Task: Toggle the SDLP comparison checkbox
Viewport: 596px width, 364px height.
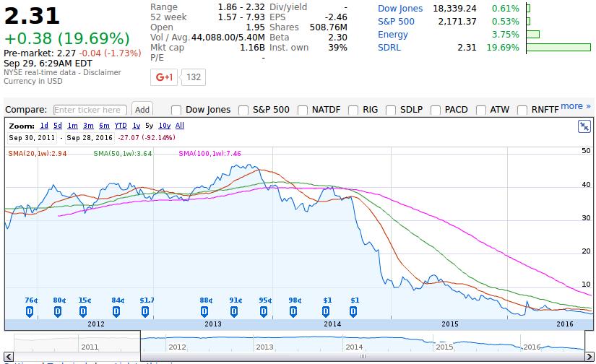Action: point(391,110)
